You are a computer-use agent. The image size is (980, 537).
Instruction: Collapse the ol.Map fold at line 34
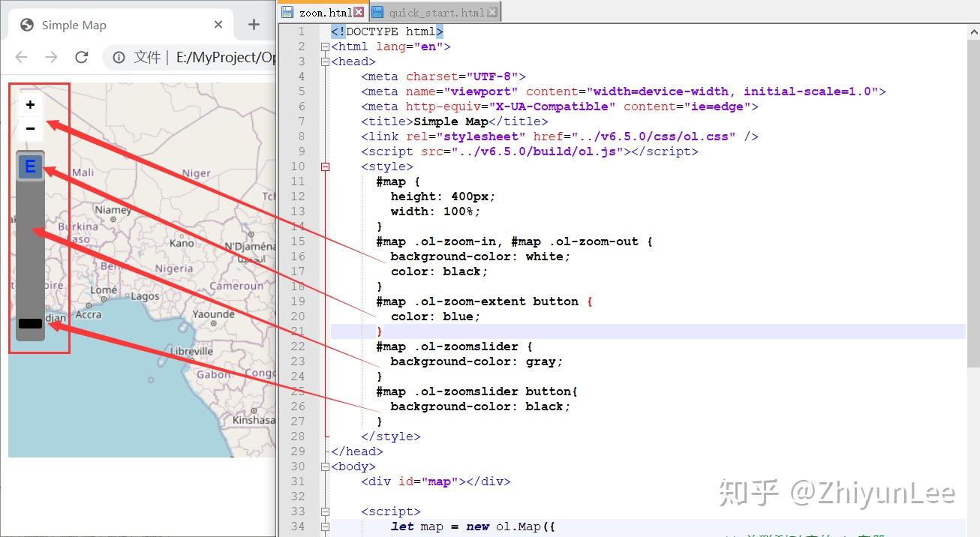point(323,527)
